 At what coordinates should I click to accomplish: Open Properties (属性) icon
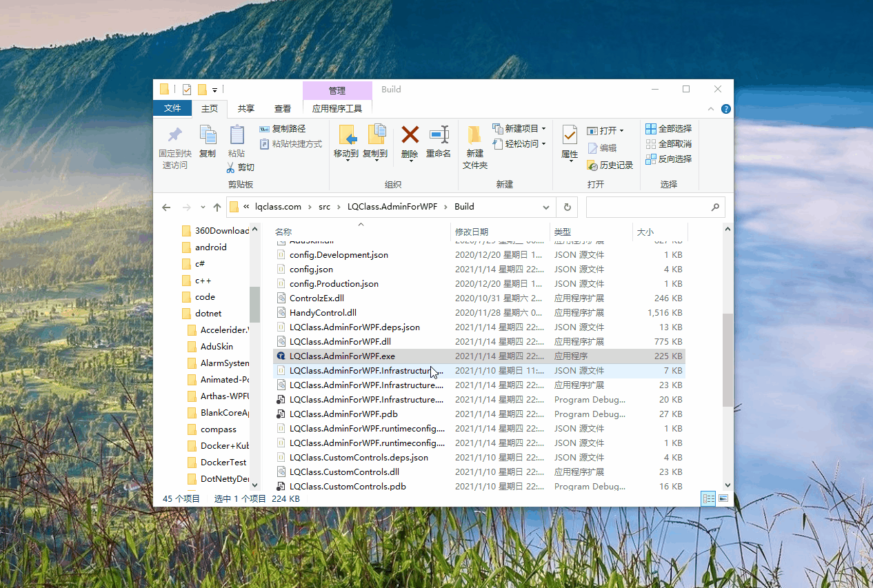[570, 134]
